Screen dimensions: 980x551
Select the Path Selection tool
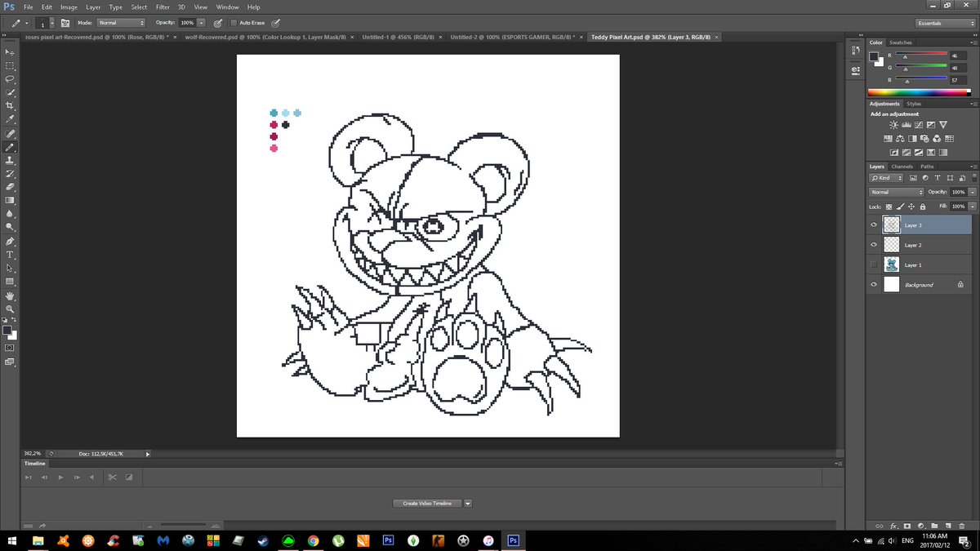(x=11, y=268)
